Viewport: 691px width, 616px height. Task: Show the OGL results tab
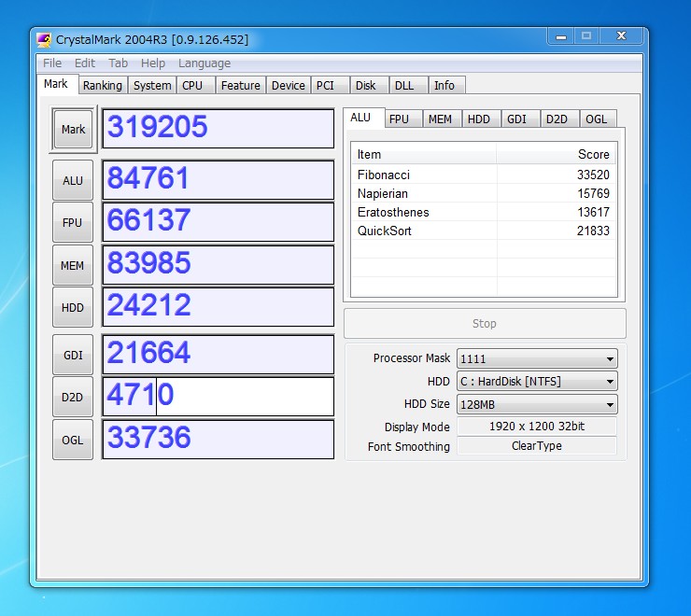coord(599,119)
